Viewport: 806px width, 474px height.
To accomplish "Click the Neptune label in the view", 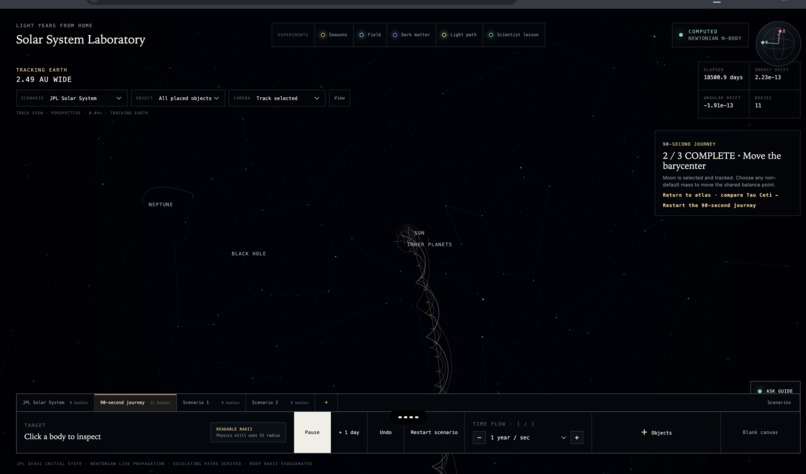I will 160,205.
